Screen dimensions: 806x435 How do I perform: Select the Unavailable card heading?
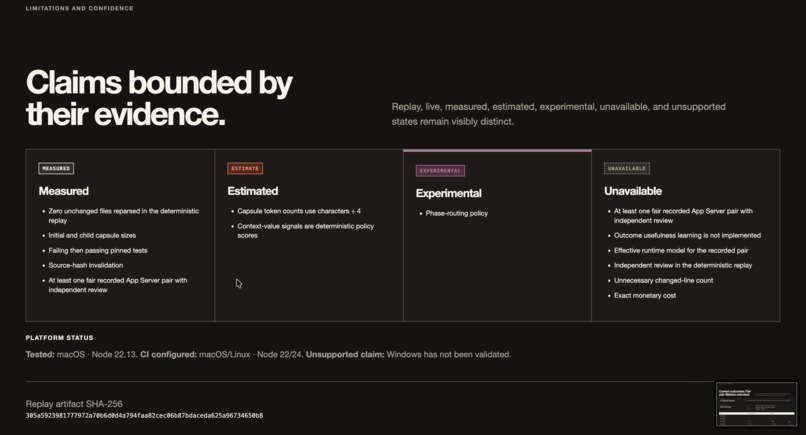(633, 191)
